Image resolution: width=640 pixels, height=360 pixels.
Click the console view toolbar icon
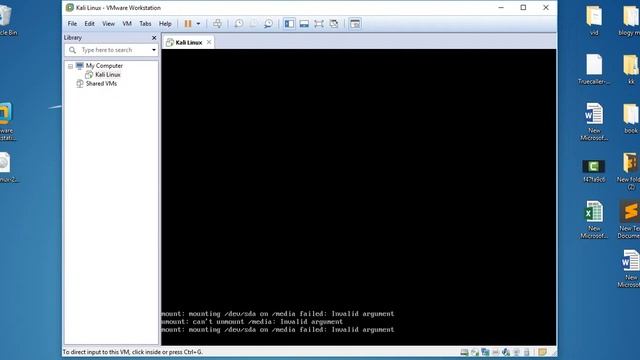355,24
